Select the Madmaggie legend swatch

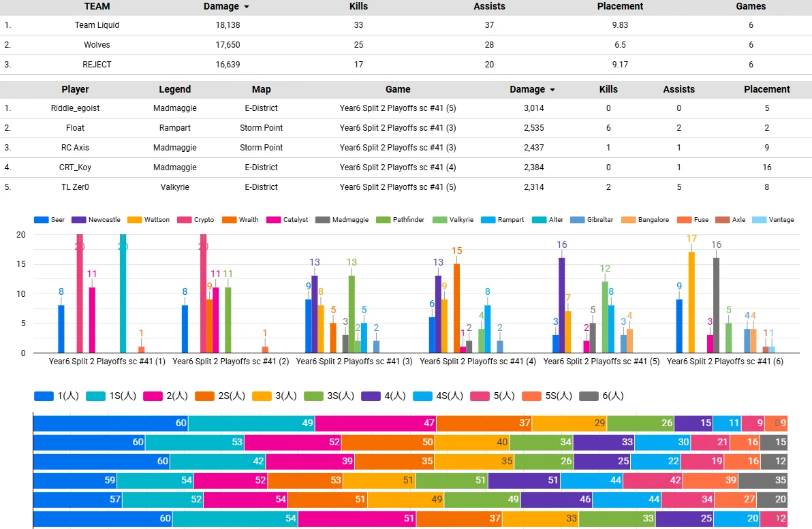point(323,220)
